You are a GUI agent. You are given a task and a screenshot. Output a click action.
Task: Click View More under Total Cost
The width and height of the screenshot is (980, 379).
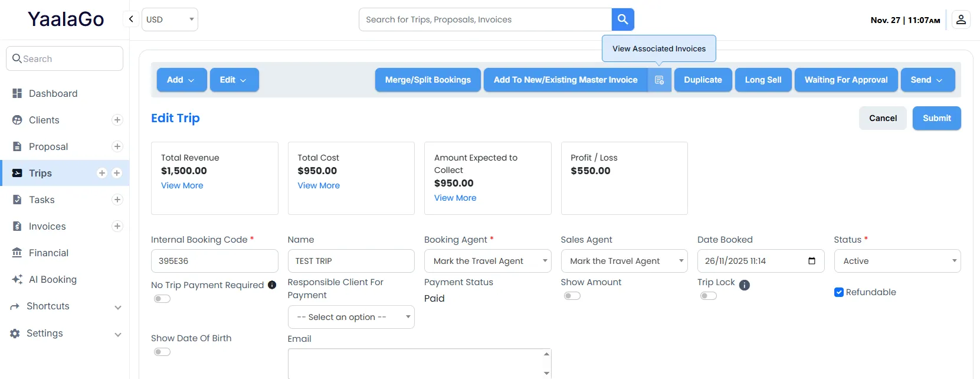point(319,185)
